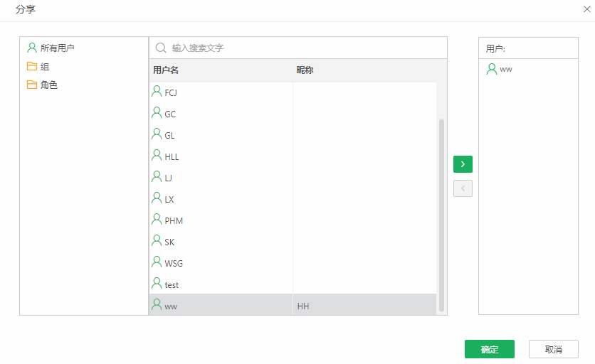Open the 组 tree node

[45, 66]
